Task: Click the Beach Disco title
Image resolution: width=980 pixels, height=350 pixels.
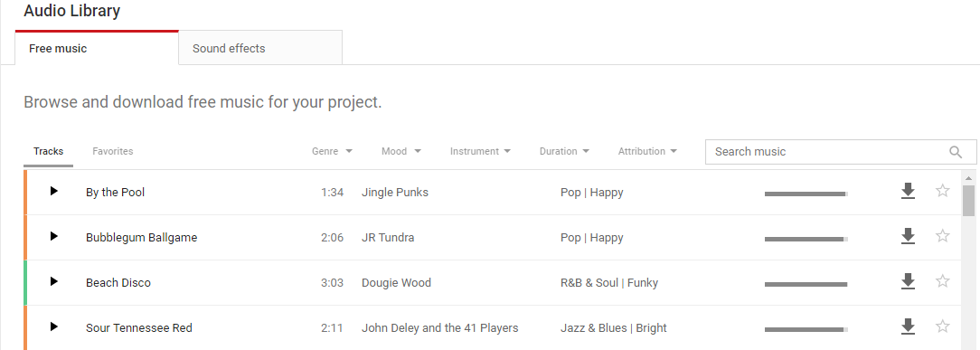Action: 118,282
